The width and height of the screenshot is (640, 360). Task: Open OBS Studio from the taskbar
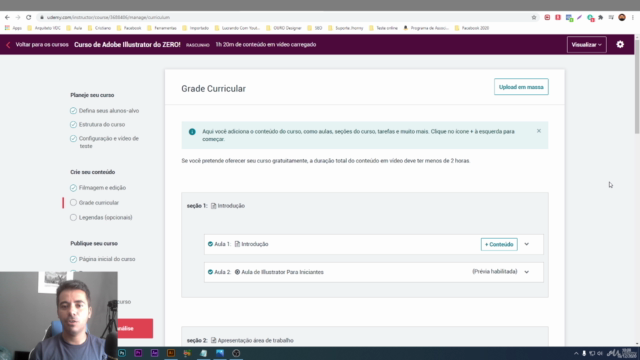pyautogui.click(x=236, y=353)
